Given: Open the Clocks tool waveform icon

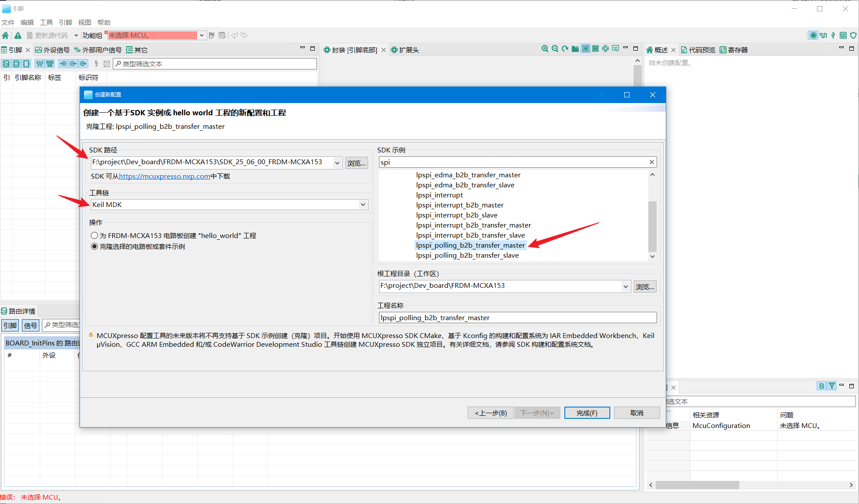Looking at the screenshot, I should click(823, 35).
